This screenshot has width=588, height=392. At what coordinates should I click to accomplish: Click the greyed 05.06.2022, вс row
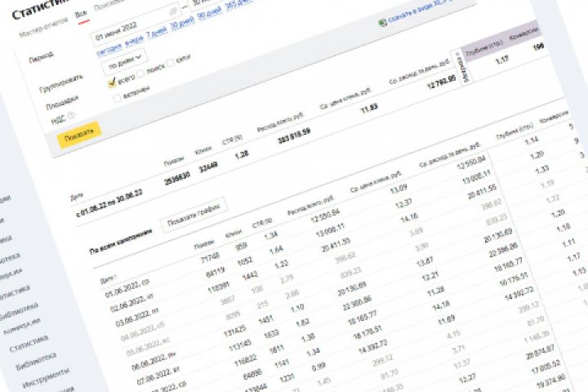pos(148,347)
